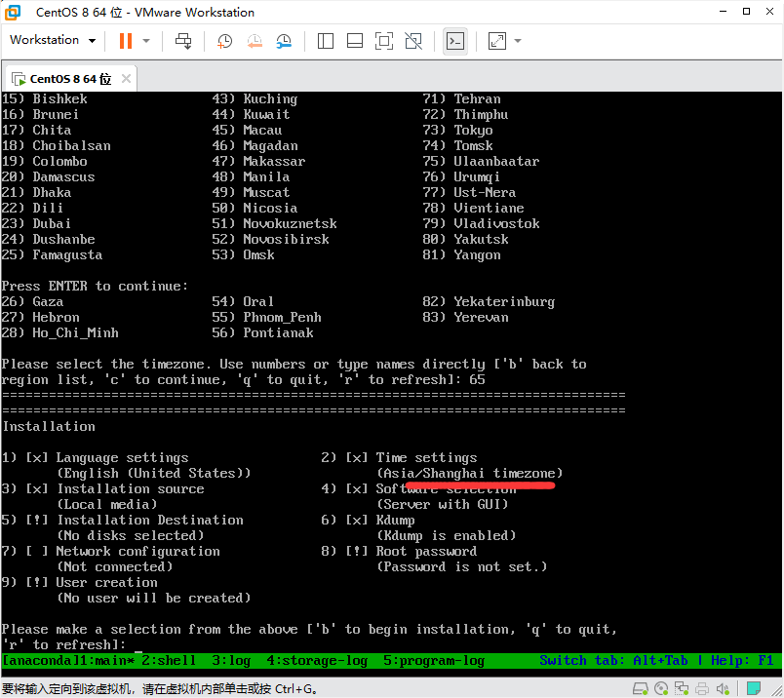Viewport: 784px width, 698px height.
Task: Click "(Server with GUI)" text
Action: 442,505
